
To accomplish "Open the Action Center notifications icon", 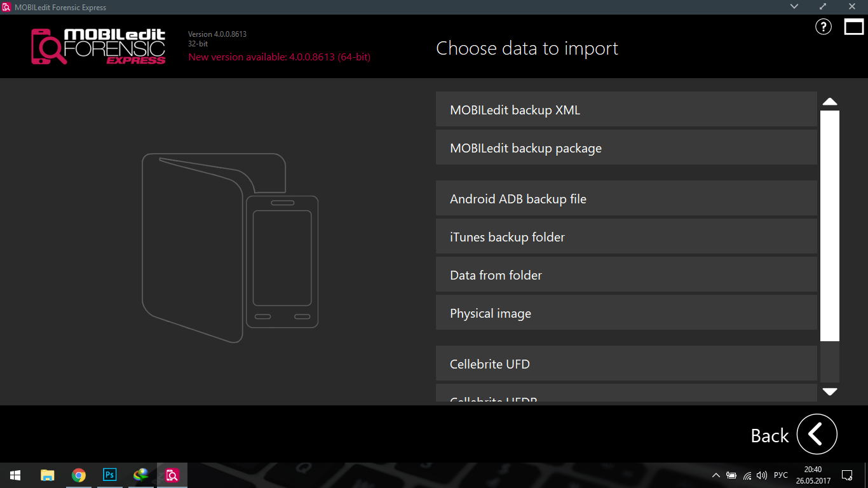I will [847, 475].
